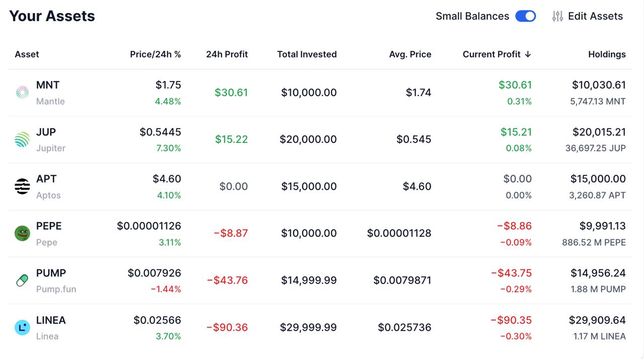Click the Linea token icon
The image size is (644, 359).
[x=22, y=327]
